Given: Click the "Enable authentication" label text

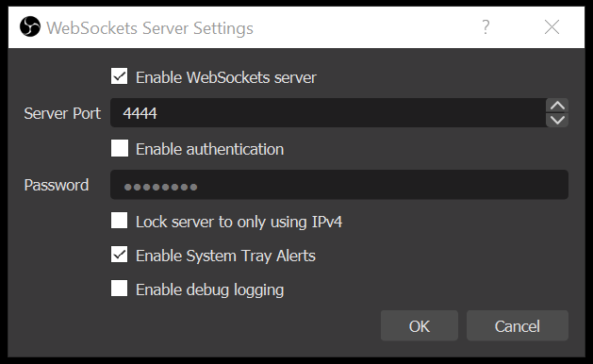Looking at the screenshot, I should pos(209,149).
